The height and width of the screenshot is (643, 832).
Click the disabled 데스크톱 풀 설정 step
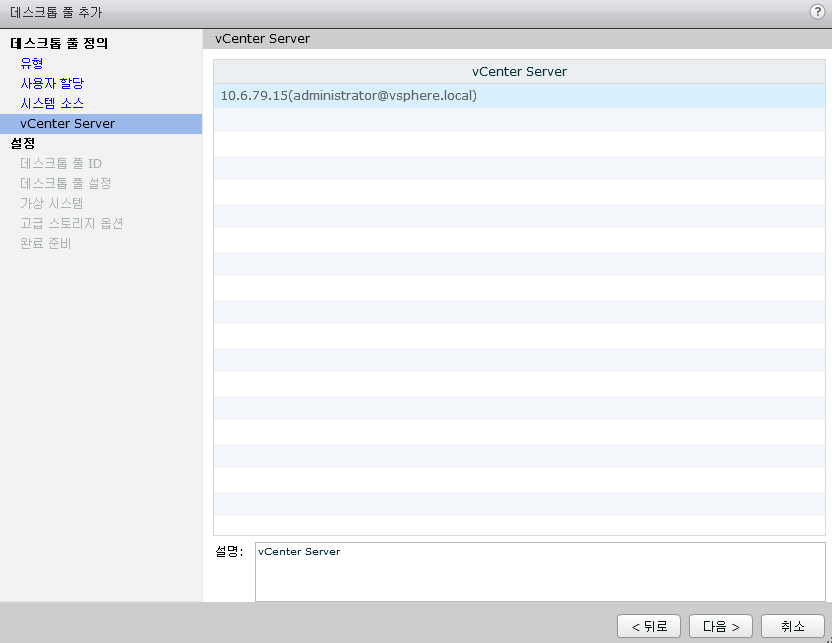coord(66,184)
